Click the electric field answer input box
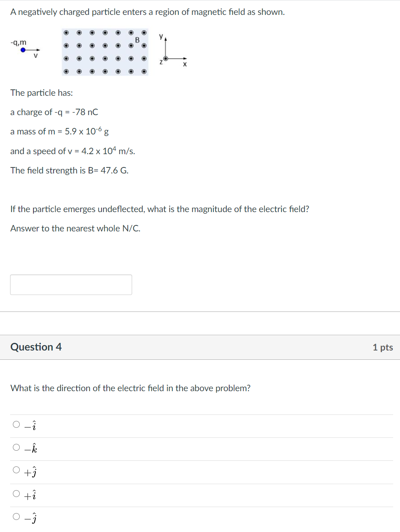 [x=71, y=285]
